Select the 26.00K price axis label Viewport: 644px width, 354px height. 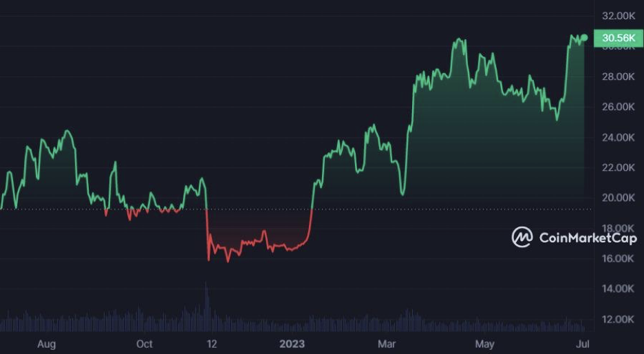click(x=618, y=107)
